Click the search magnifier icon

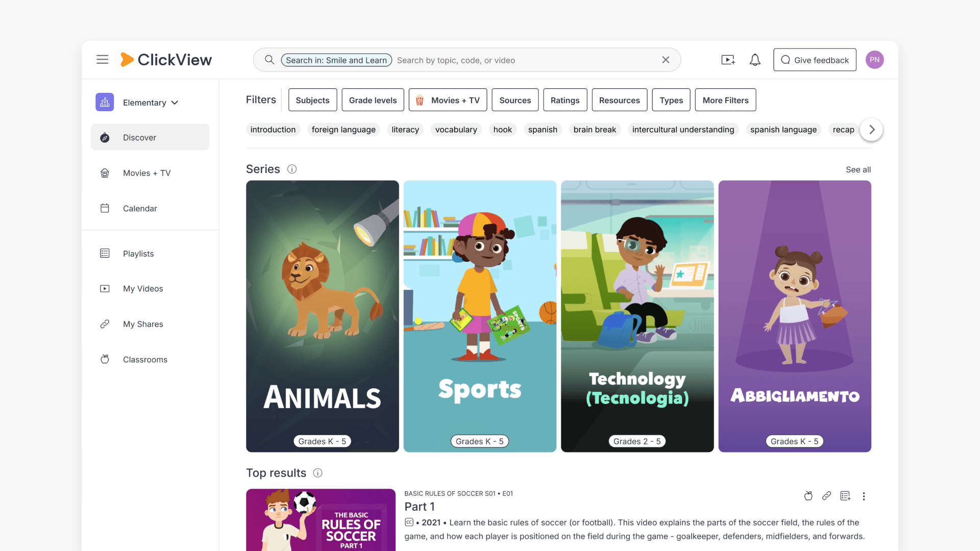[269, 60]
